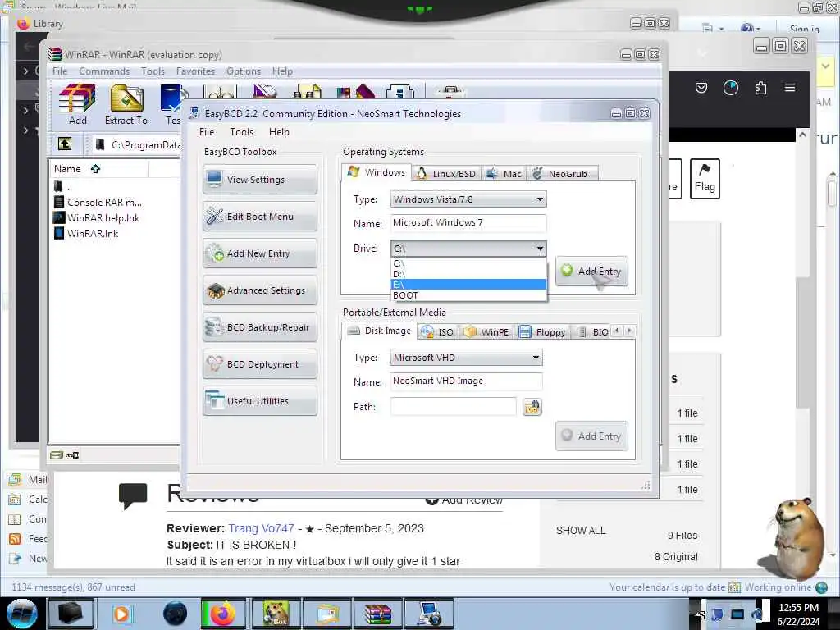Open WinRAR from the taskbar
The height and width of the screenshot is (630, 840).
click(x=377, y=614)
